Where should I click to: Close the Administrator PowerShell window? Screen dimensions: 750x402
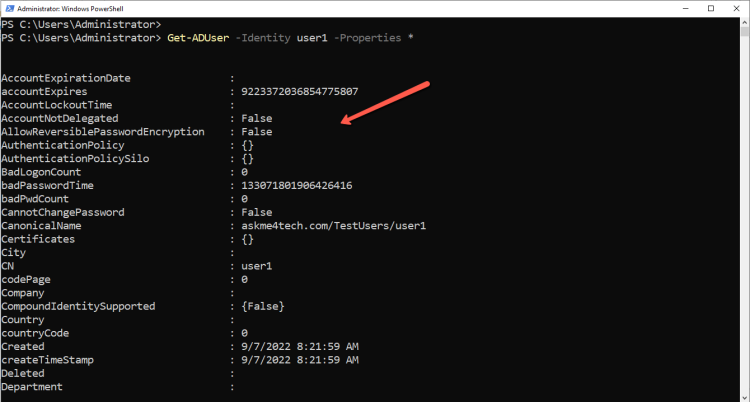point(735,9)
